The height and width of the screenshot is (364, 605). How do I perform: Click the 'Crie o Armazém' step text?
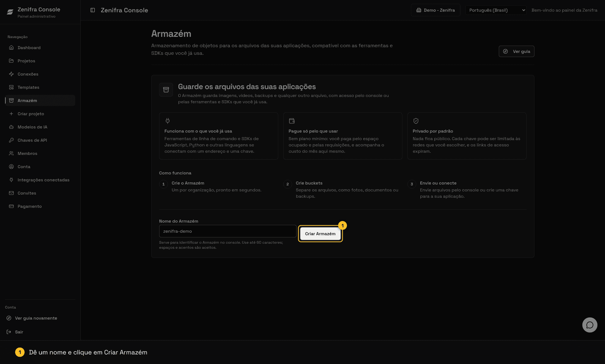(188, 183)
